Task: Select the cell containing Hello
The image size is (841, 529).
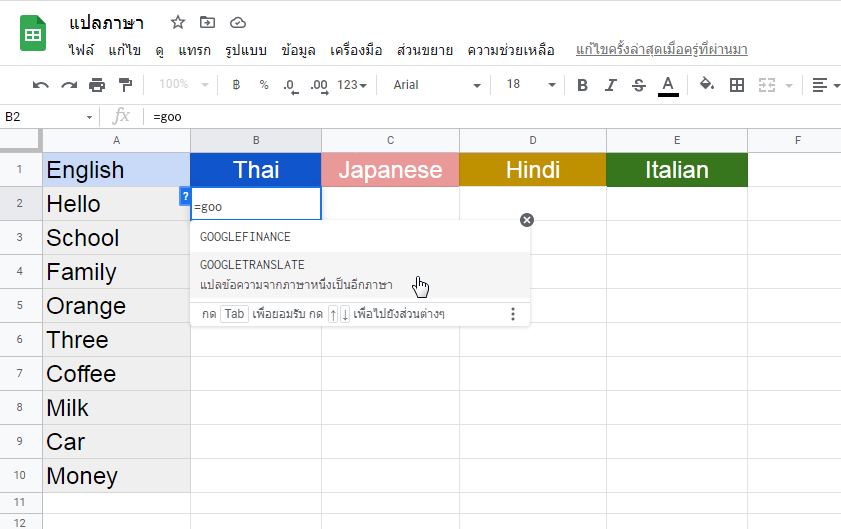Action: pyautogui.click(x=116, y=204)
